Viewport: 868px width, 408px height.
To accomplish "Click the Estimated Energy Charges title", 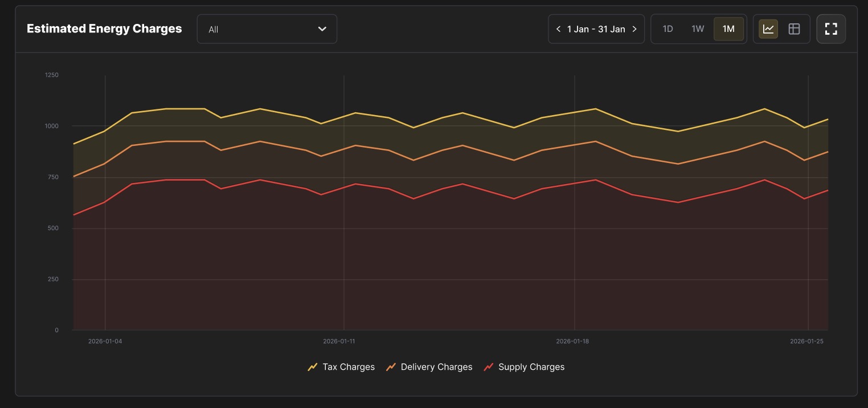I will (104, 28).
